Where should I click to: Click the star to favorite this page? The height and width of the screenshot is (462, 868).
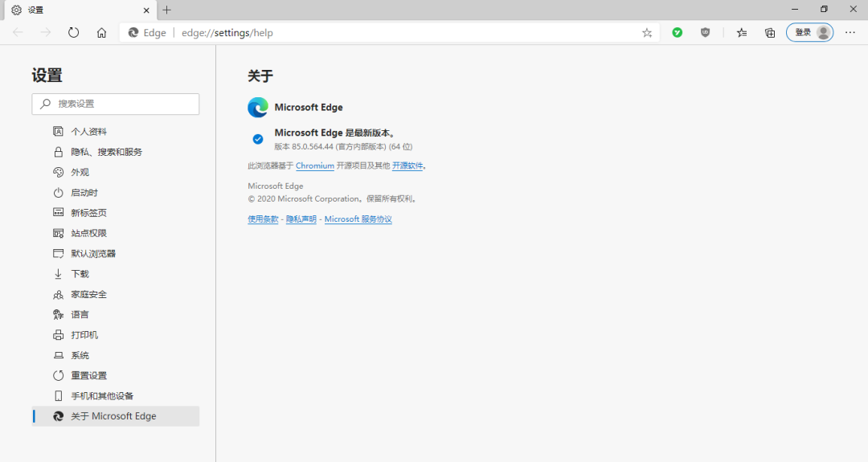click(x=647, y=33)
